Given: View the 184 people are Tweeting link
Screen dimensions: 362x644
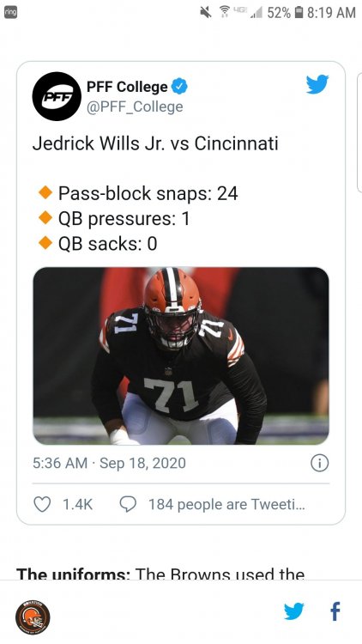Looking at the screenshot, I should [x=226, y=504].
